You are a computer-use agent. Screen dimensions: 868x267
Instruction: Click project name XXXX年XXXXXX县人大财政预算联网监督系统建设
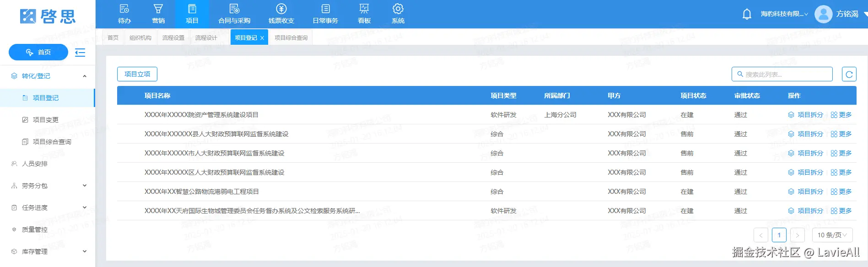coord(216,134)
